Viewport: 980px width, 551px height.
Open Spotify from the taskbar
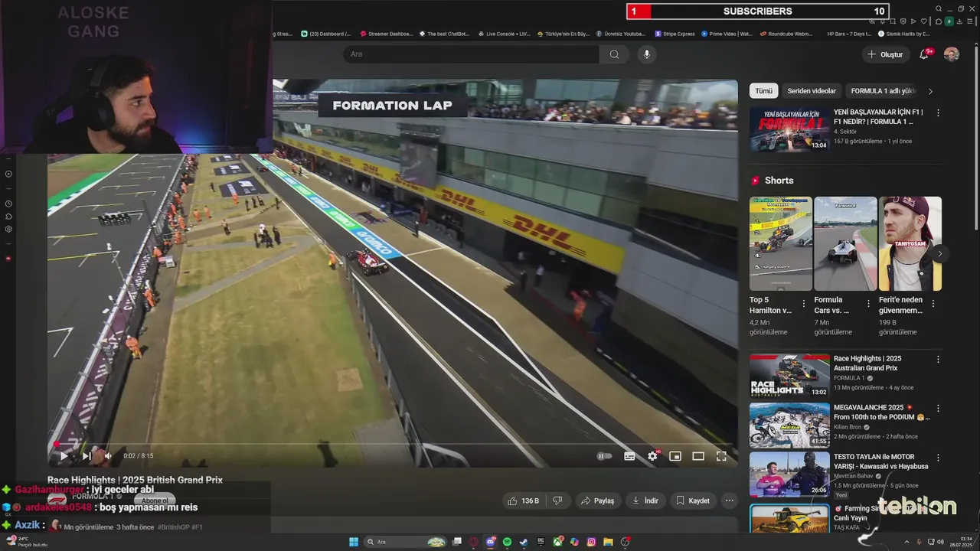click(507, 542)
